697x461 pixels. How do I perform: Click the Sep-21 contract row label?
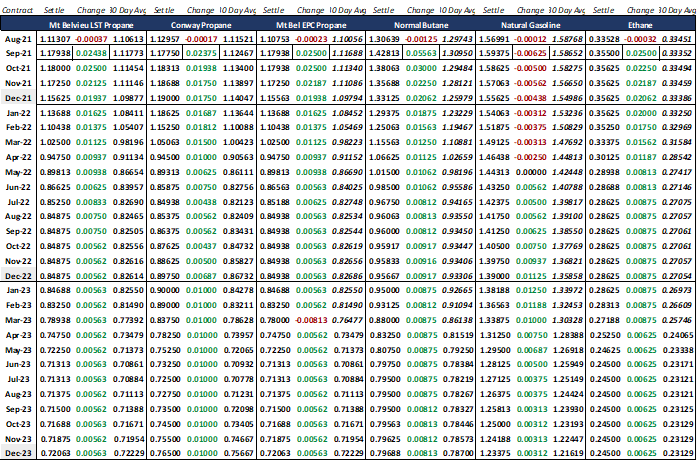point(18,53)
